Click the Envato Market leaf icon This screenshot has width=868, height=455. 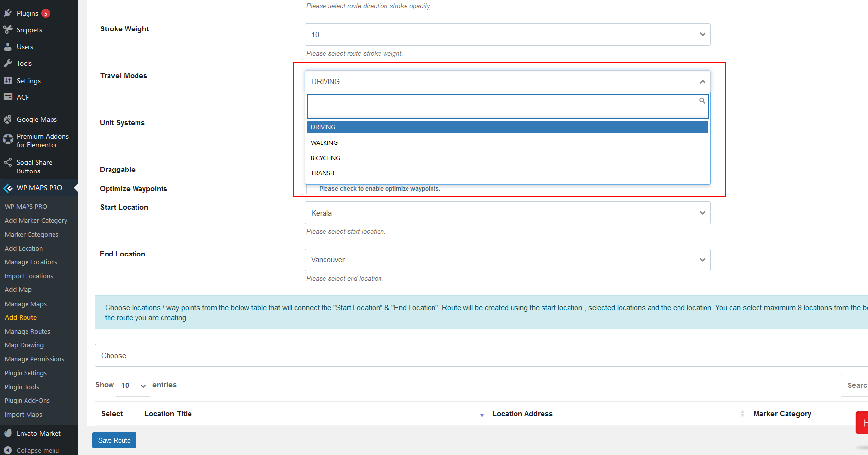8,433
